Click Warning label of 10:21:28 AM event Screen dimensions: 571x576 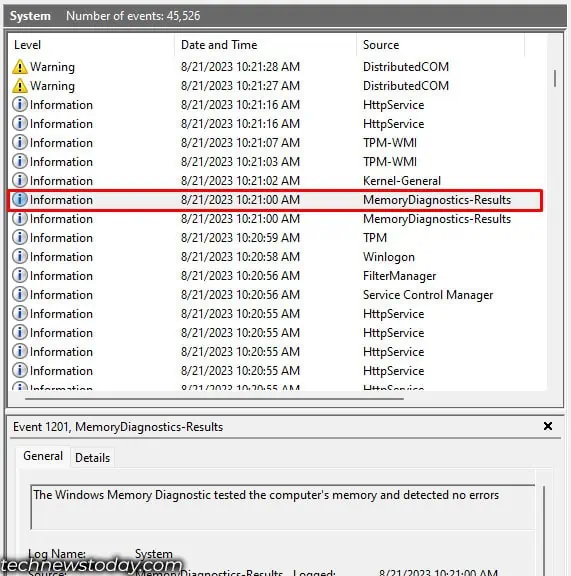tap(52, 67)
